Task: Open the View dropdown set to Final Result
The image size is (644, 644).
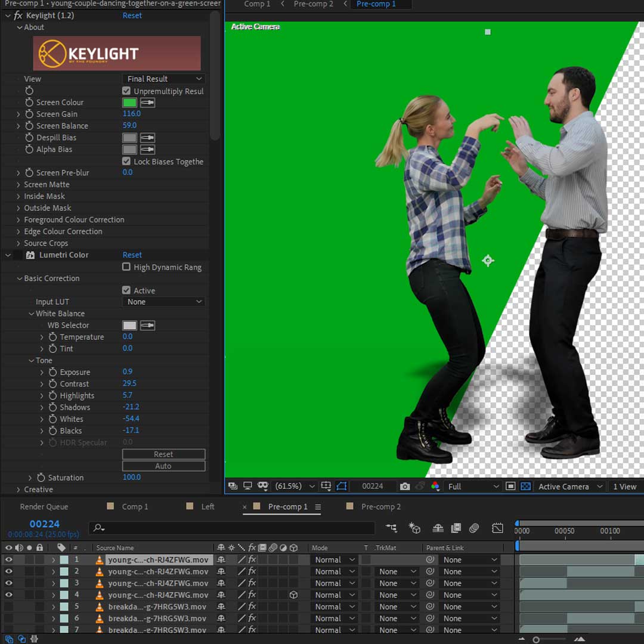Action: [x=163, y=79]
